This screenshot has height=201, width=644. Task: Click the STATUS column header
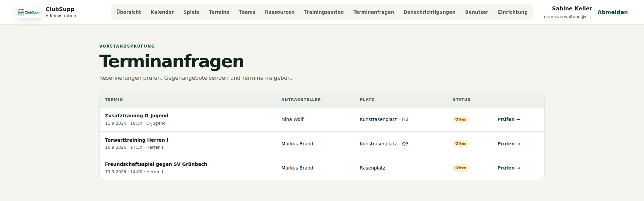tap(462, 99)
